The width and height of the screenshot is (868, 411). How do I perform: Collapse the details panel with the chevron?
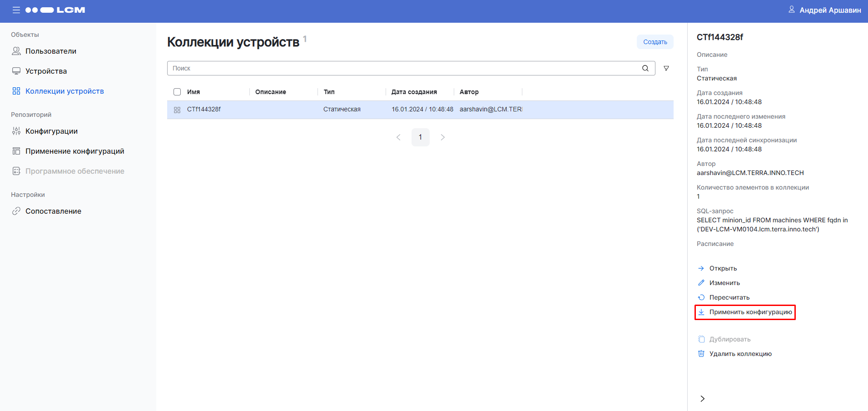click(702, 398)
